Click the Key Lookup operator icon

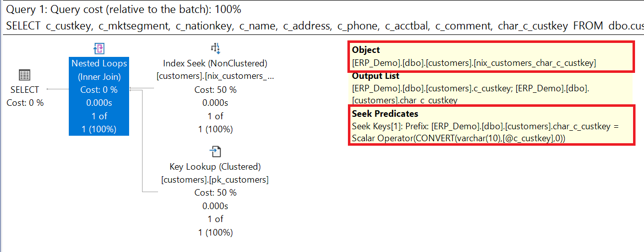(215, 152)
